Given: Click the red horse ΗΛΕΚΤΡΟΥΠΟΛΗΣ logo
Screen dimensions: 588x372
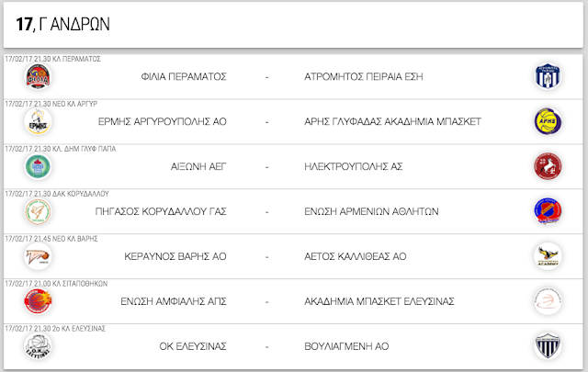Looking at the screenshot, I should (548, 166).
